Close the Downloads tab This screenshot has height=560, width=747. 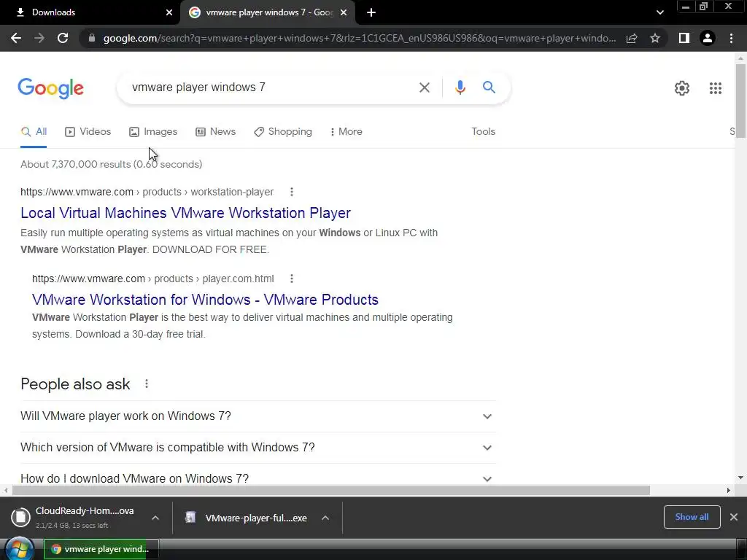coord(169,12)
